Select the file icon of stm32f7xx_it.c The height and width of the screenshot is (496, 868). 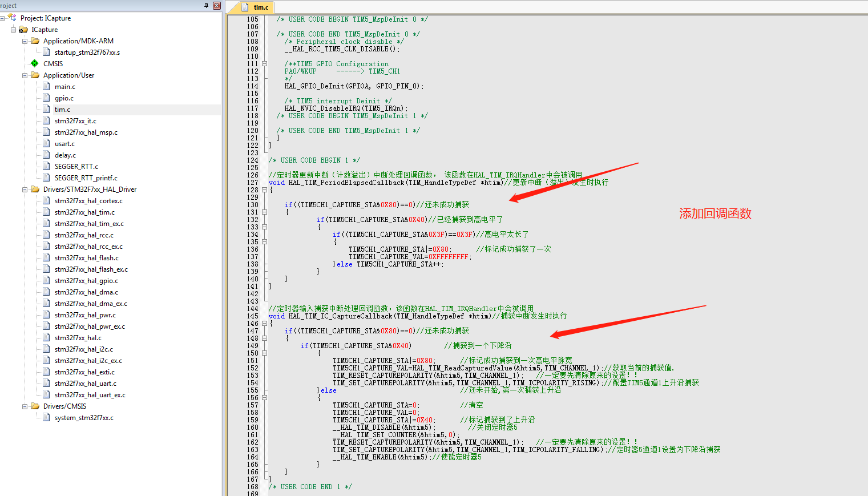pos(46,120)
